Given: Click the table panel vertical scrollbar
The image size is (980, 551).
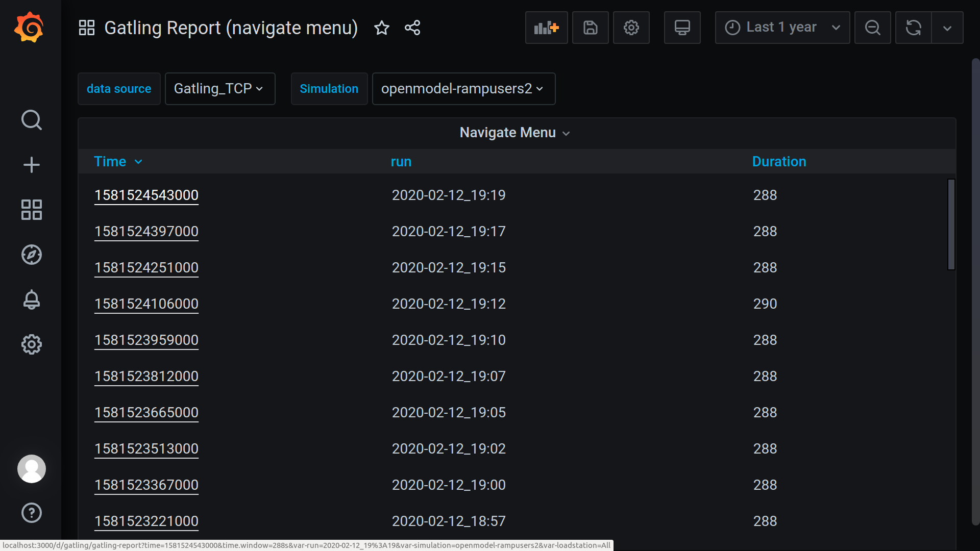Looking at the screenshot, I should coord(951,224).
